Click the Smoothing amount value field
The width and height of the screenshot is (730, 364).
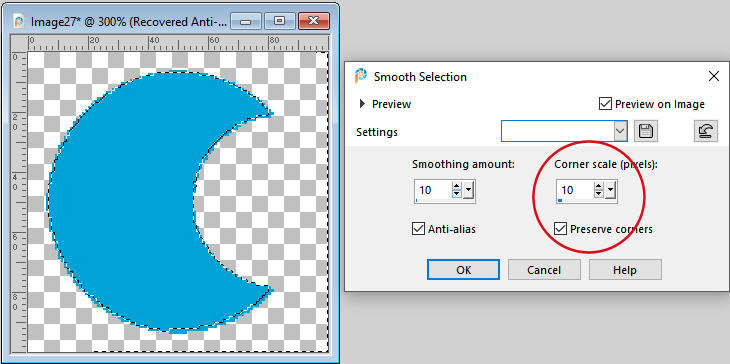pyautogui.click(x=433, y=190)
